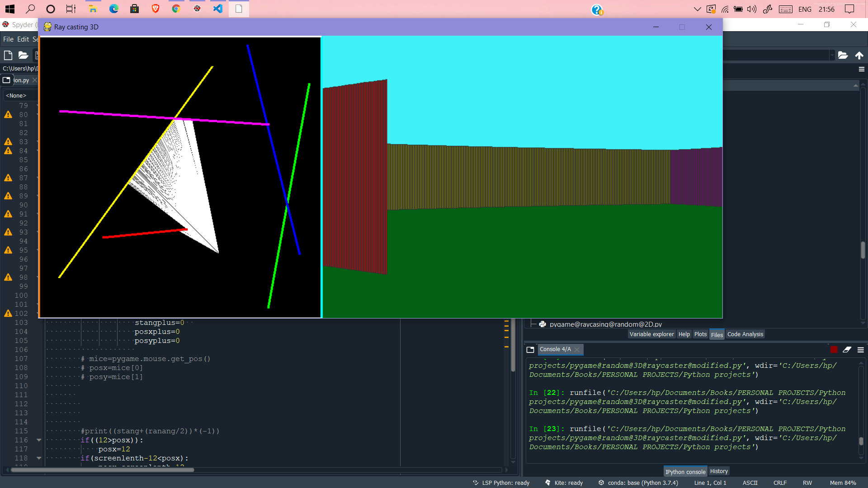
Task: Click the warning icon on line 93
Action: [8, 232]
